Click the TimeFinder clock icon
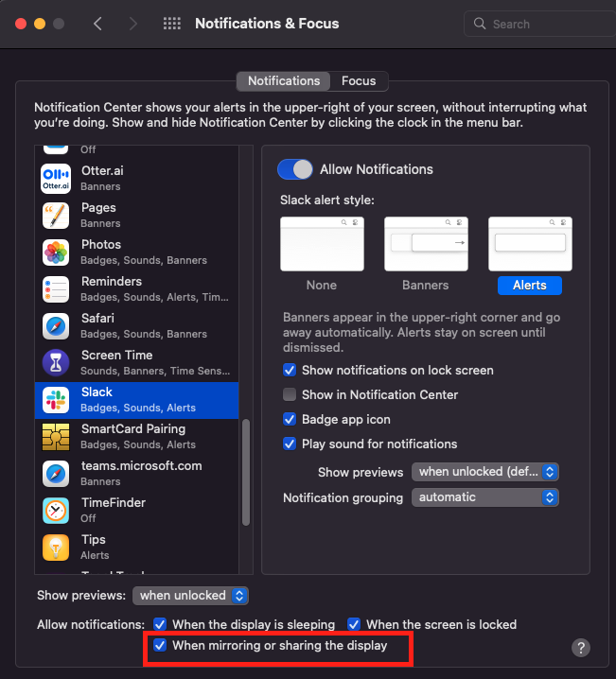The image size is (616, 679). 56,511
